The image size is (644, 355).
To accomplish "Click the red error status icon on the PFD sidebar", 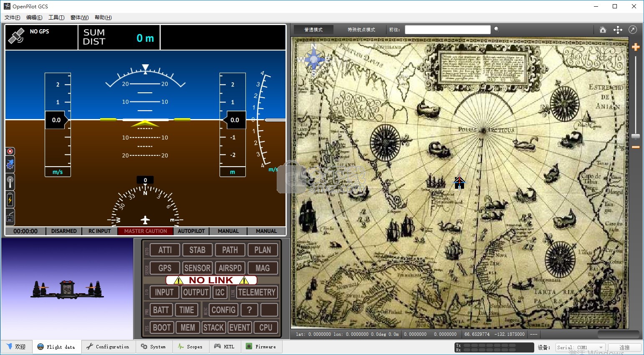I will pos(10,151).
